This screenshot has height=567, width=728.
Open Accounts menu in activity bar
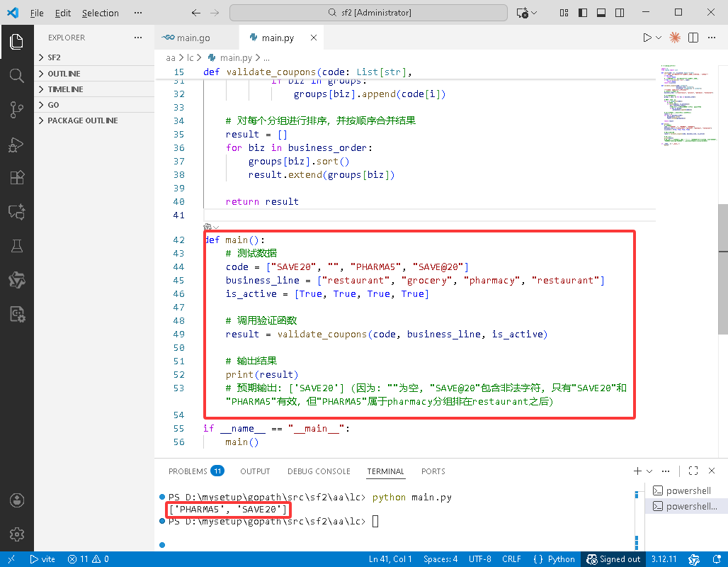pyautogui.click(x=17, y=500)
